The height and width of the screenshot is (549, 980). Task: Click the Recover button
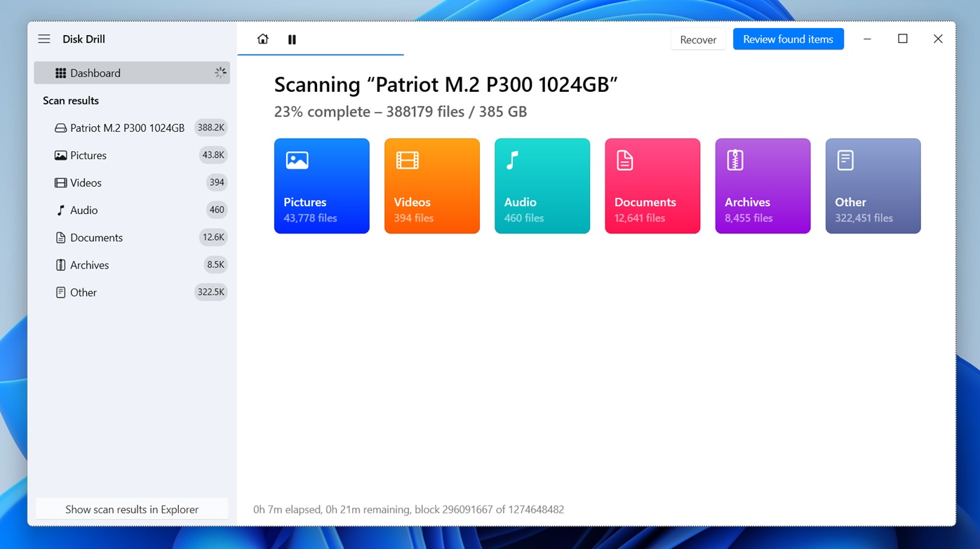tap(698, 39)
